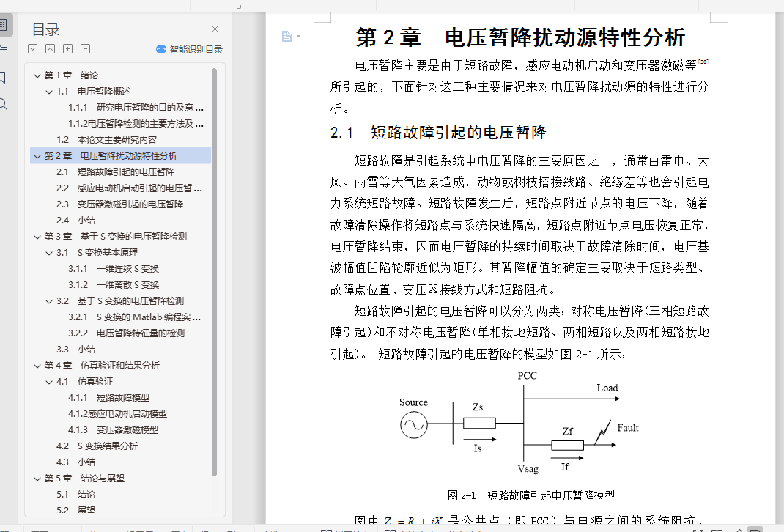Collapse section 4.1 仿真验证
784x532 pixels.
click(49, 382)
